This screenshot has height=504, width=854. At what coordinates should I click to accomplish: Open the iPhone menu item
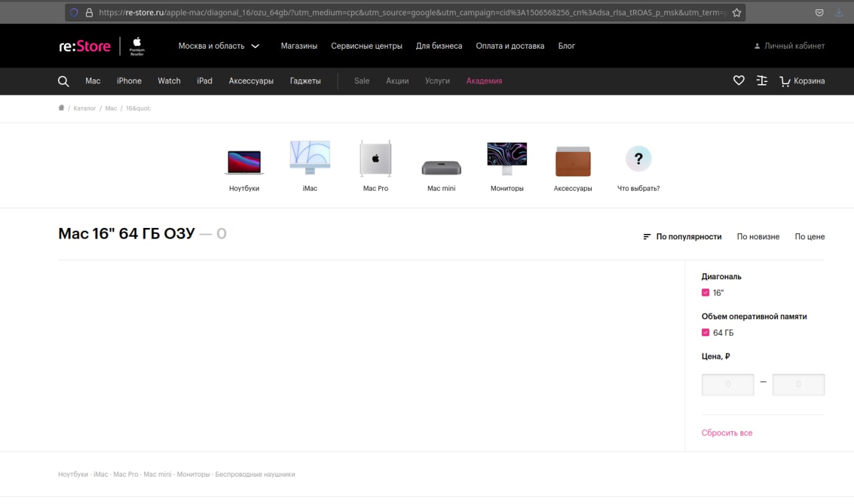pos(129,81)
